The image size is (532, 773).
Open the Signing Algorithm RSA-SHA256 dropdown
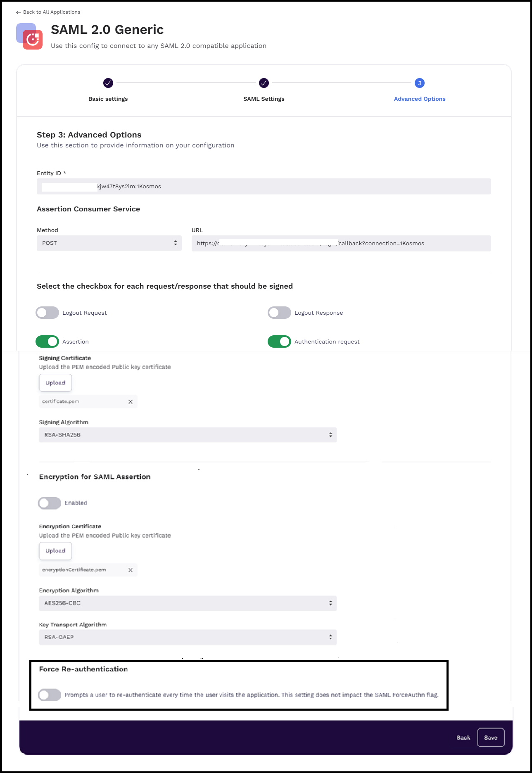188,435
